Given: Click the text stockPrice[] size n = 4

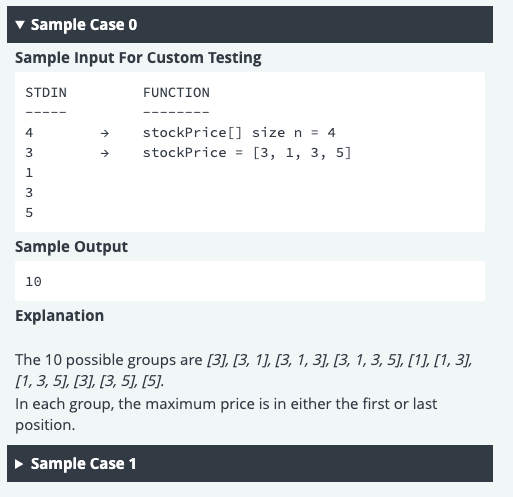Looking at the screenshot, I should (x=239, y=133).
